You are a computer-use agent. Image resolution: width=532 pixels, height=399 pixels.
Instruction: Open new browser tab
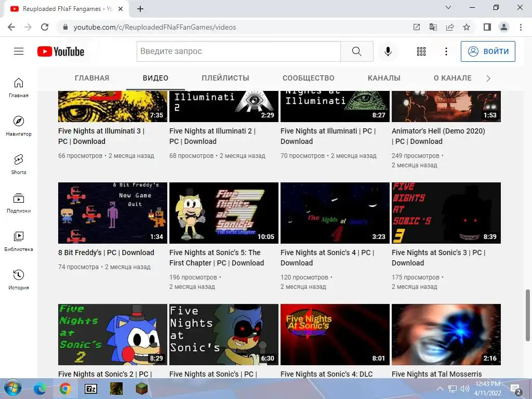click(140, 9)
